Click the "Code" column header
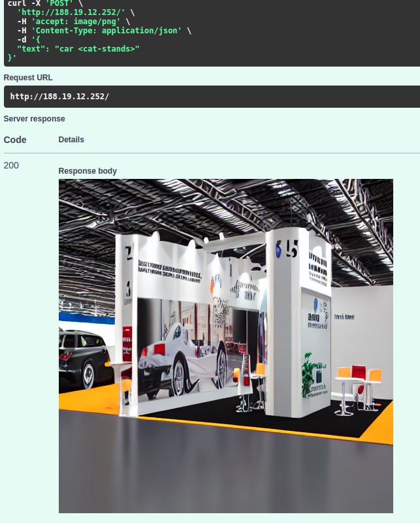This screenshot has width=420, height=523. tap(15, 140)
